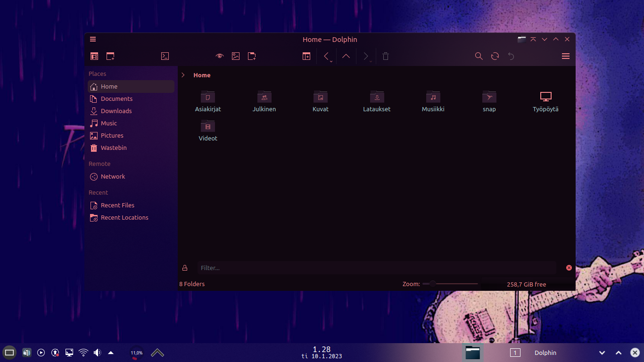
Task: Open display configuration tray icon
Action: [69, 352]
